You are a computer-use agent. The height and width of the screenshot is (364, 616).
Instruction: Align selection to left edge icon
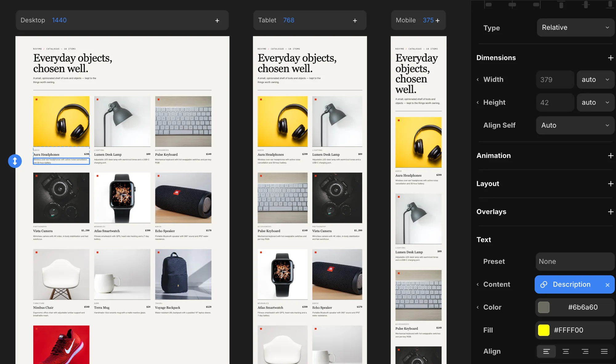pos(488,4)
